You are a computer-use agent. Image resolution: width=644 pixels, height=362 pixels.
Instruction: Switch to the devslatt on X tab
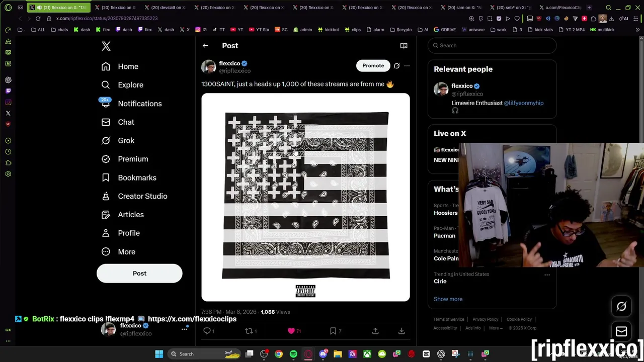click(166, 8)
